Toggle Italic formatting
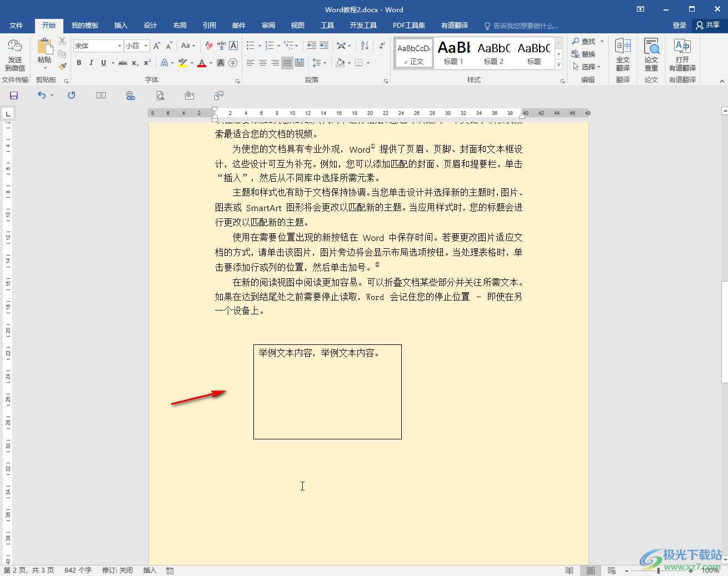The image size is (728, 576). click(x=91, y=63)
